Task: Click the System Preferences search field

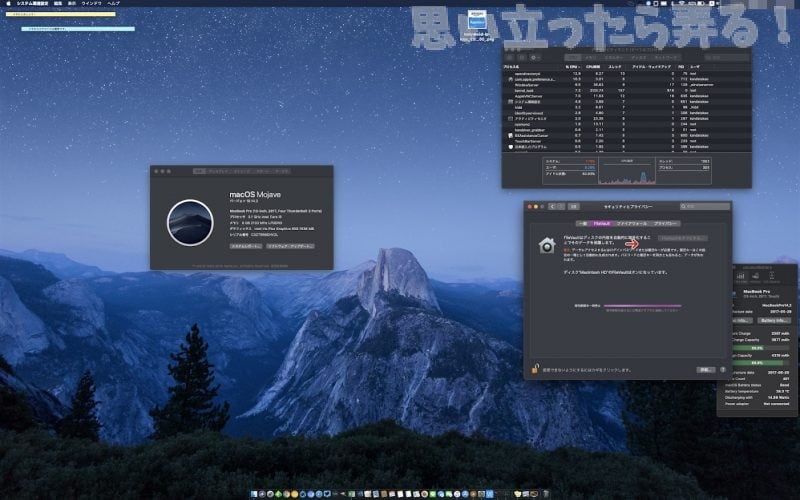Action: [705, 207]
